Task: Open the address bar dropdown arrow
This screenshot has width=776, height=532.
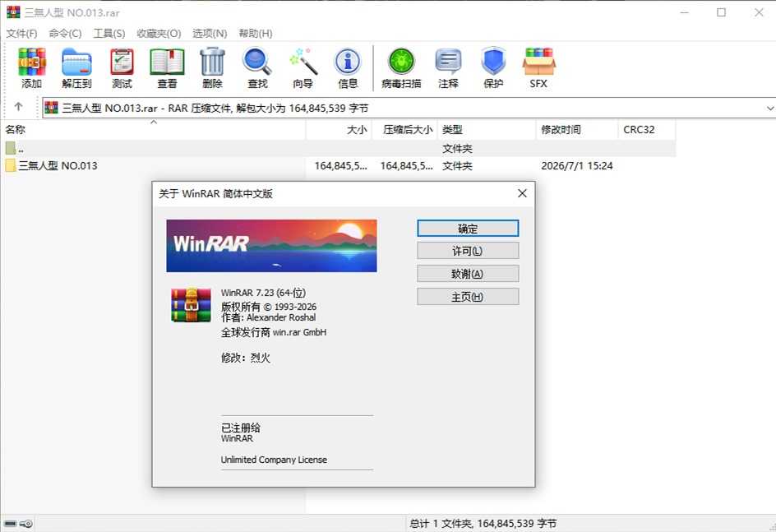Action: click(x=770, y=108)
